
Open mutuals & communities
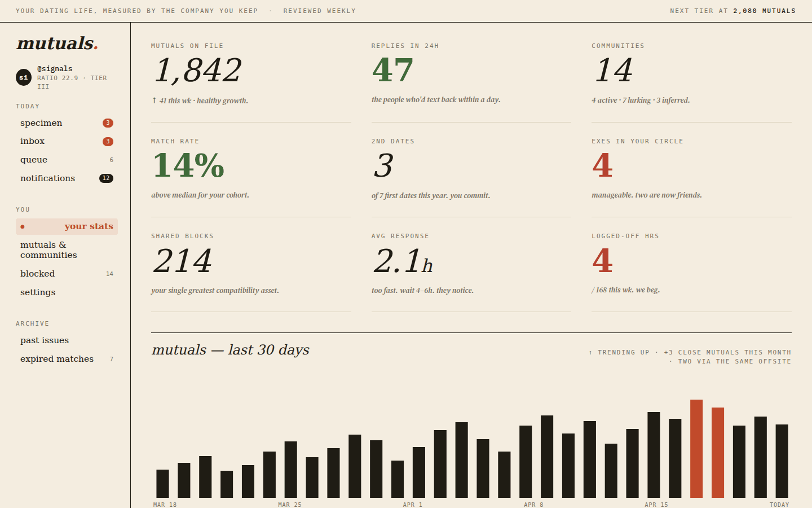(67, 250)
